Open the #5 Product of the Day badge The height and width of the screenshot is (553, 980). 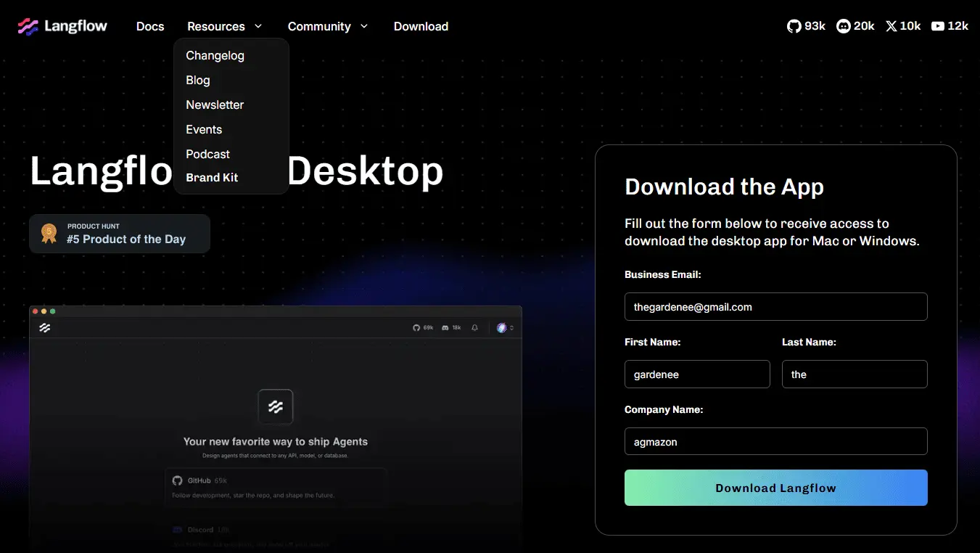pyautogui.click(x=120, y=234)
